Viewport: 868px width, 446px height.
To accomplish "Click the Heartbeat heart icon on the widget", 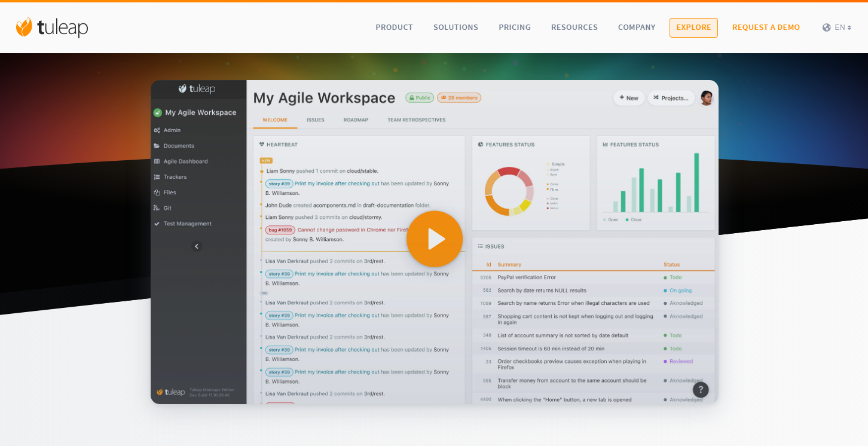I will click(262, 144).
